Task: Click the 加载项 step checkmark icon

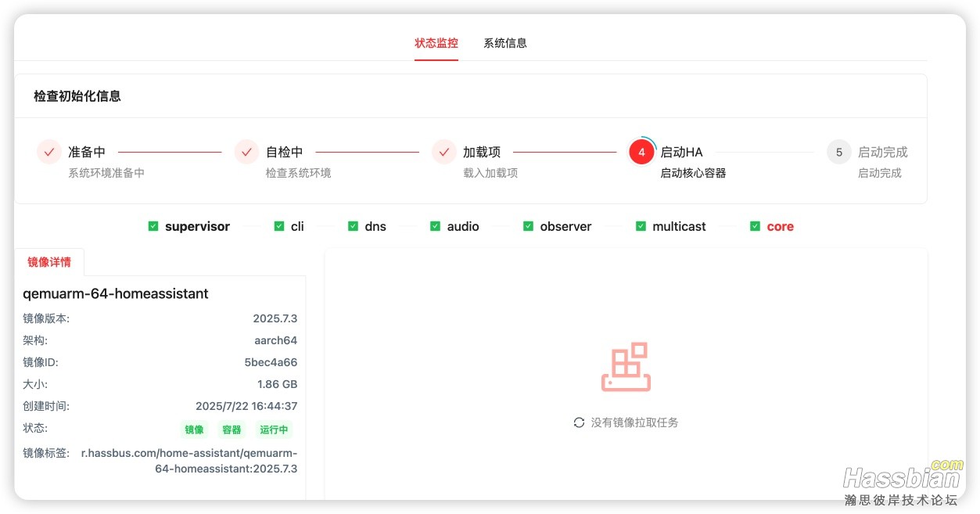Action: 444,152
